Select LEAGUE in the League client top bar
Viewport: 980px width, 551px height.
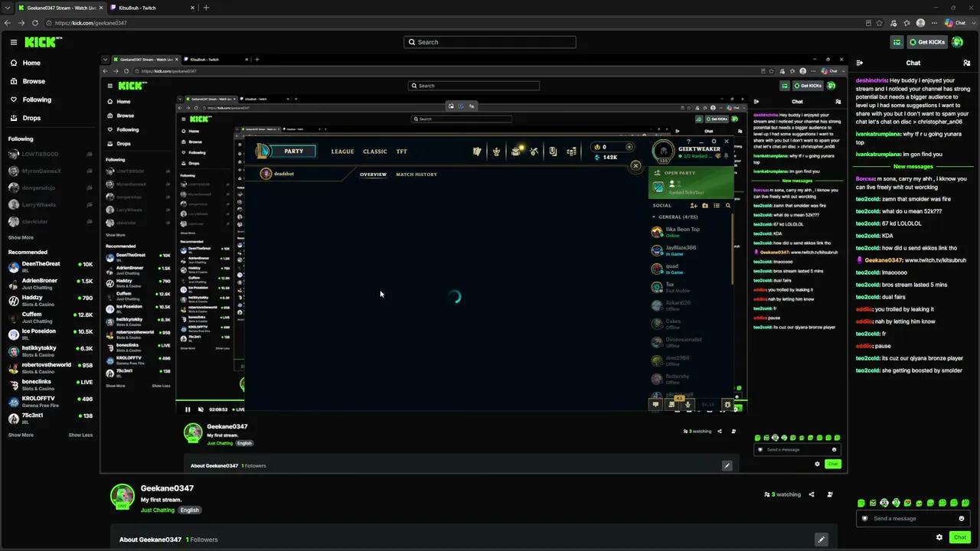click(342, 152)
